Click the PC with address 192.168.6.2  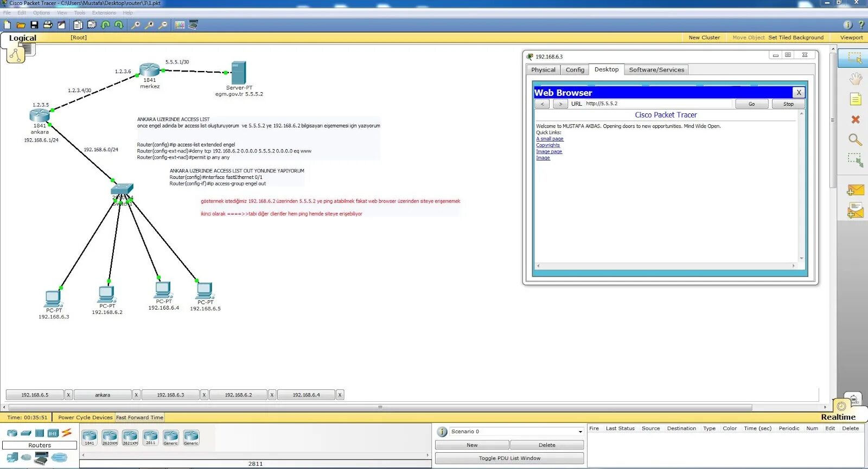click(x=106, y=294)
